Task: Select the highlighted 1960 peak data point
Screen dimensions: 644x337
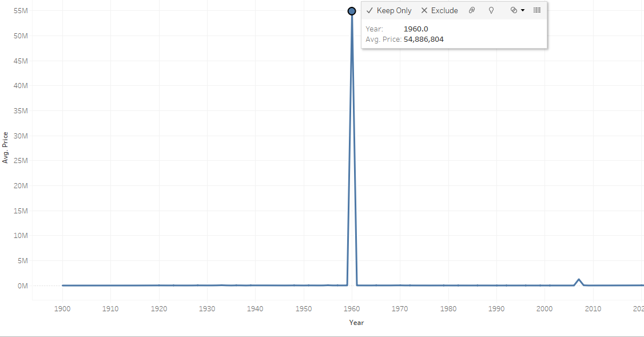Action: tap(352, 11)
